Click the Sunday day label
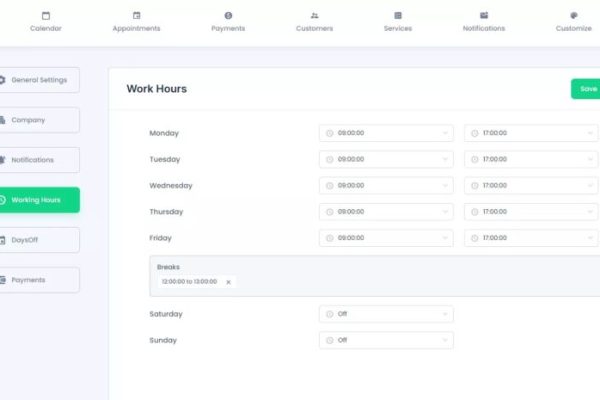Viewport: 600px width, 400px height. [x=163, y=340]
